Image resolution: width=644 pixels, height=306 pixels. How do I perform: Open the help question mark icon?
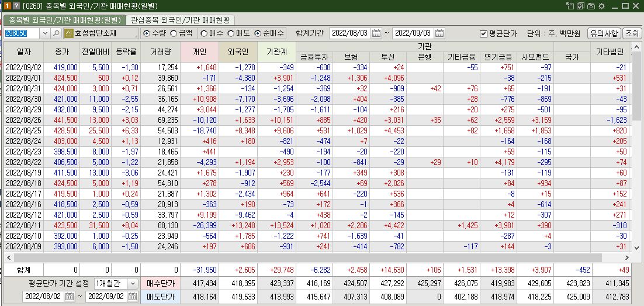tap(16, 6)
